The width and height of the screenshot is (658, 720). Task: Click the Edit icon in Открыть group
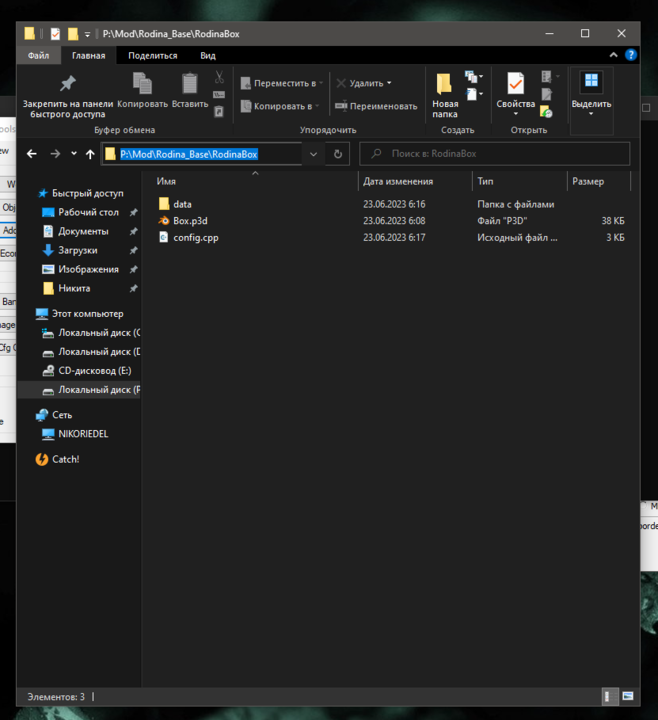point(546,94)
